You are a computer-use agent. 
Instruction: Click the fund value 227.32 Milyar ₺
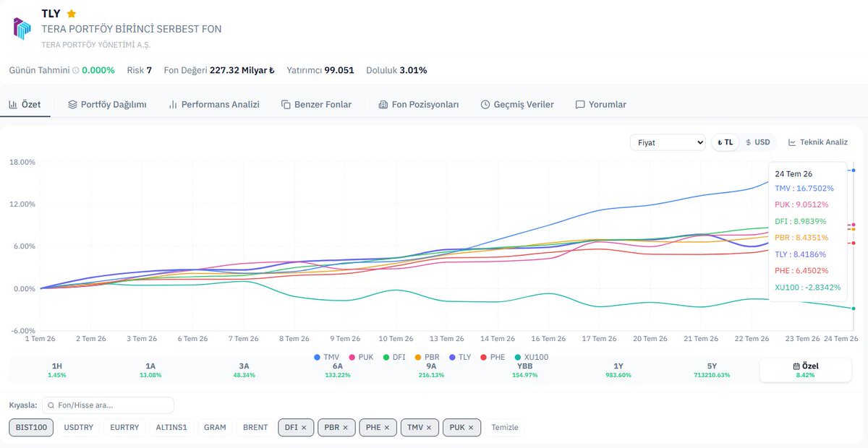click(242, 70)
